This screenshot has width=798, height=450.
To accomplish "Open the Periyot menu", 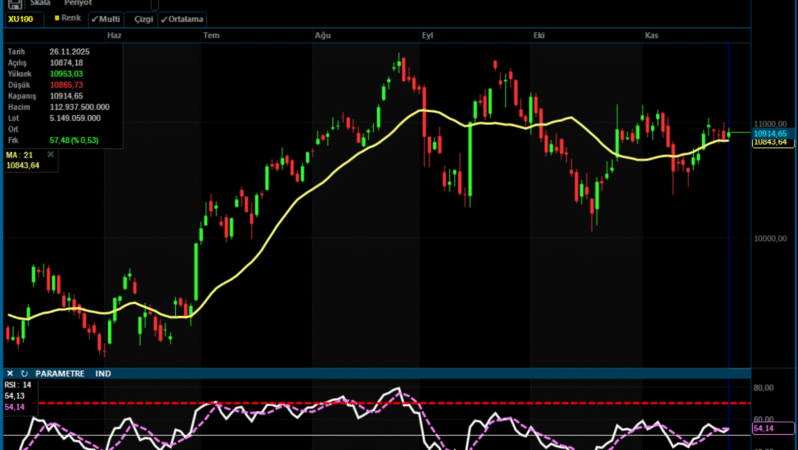I will pos(80,4).
